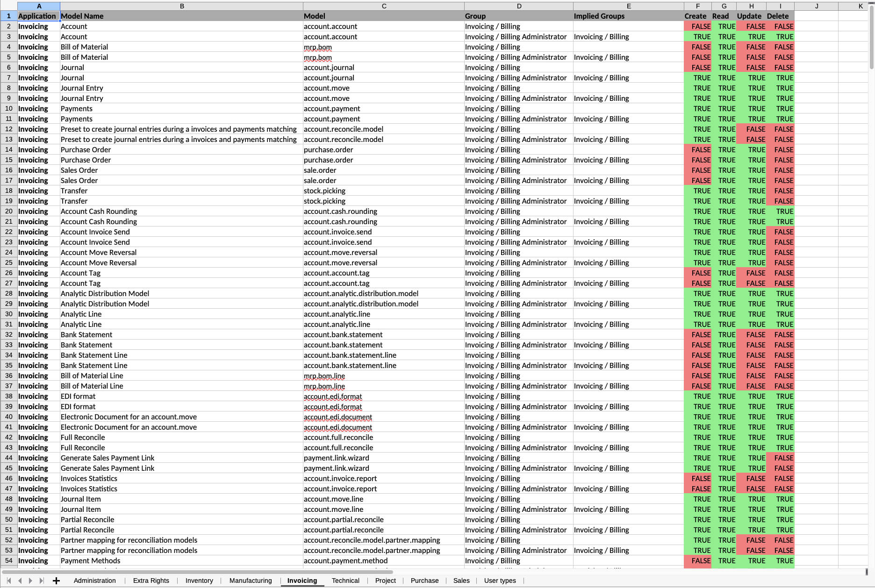Open the Extra Rights sheet
This screenshot has width=875, height=588.
click(x=151, y=581)
